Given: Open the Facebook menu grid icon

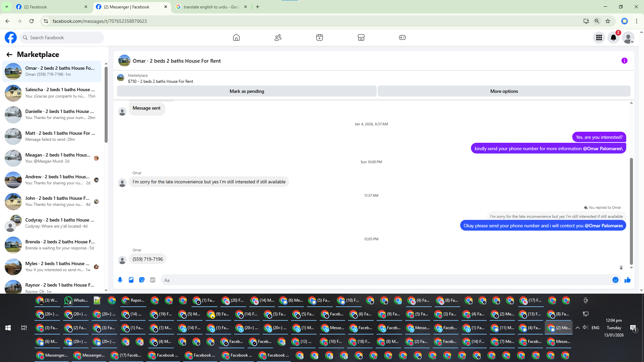Looking at the screenshot, I should (x=599, y=38).
